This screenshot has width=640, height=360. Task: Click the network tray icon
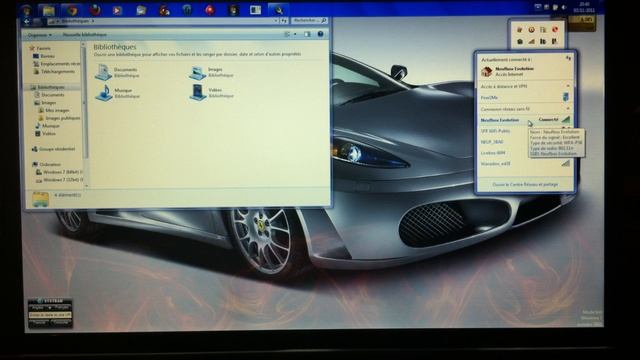547,7
